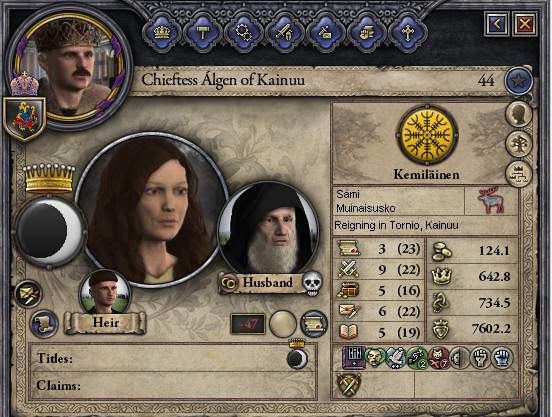Image resolution: width=552 pixels, height=417 pixels.
Task: Open the crown tab in top bar
Action: [162, 33]
